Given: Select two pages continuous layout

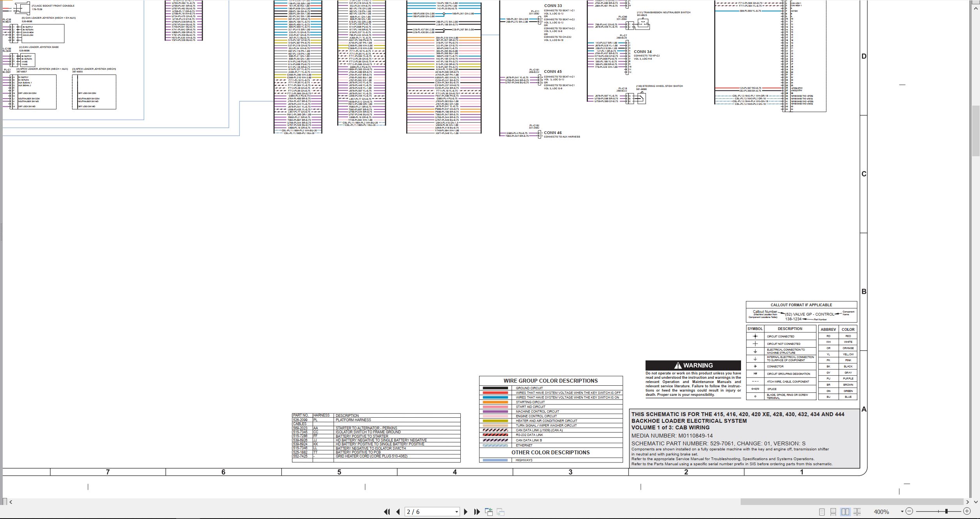Looking at the screenshot, I should coord(857,512).
